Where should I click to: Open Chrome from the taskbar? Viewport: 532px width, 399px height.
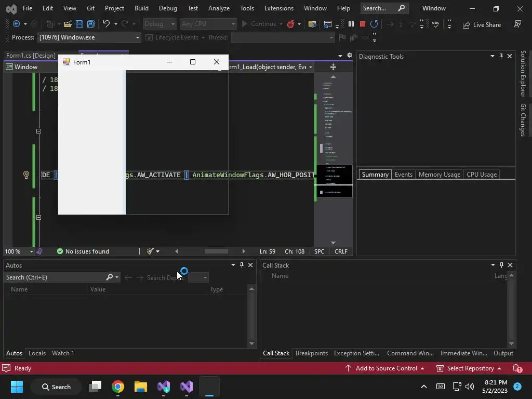coord(118,387)
